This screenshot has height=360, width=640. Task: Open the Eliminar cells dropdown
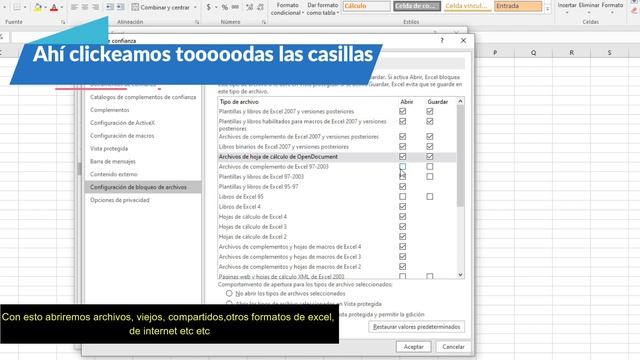(x=589, y=8)
